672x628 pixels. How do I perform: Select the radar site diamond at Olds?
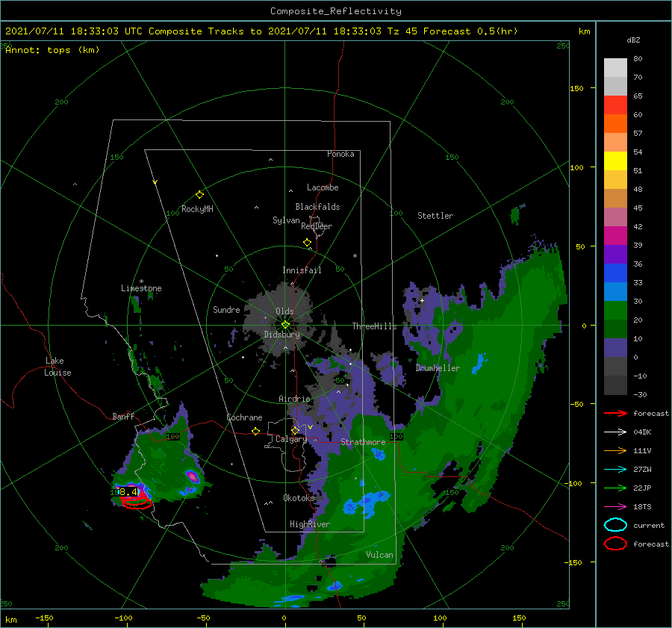[285, 325]
